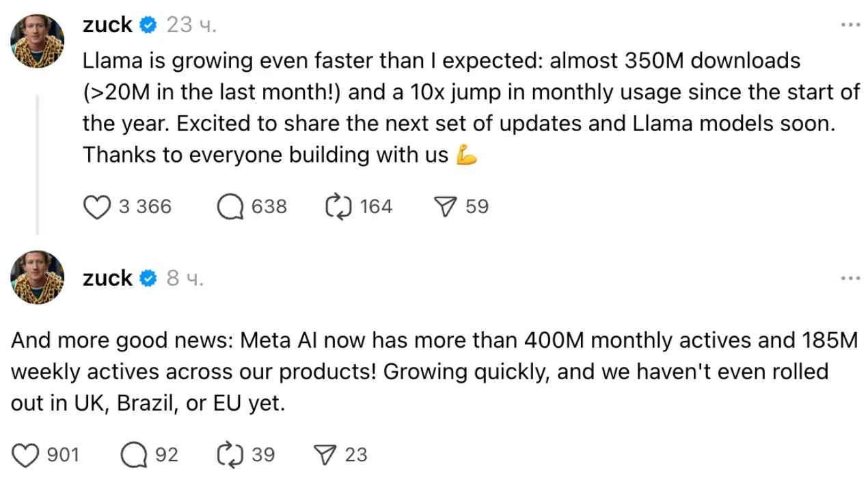Like the Meta AI monthly actives post
Image resolution: width=868 pixels, height=492 pixels.
26,455
